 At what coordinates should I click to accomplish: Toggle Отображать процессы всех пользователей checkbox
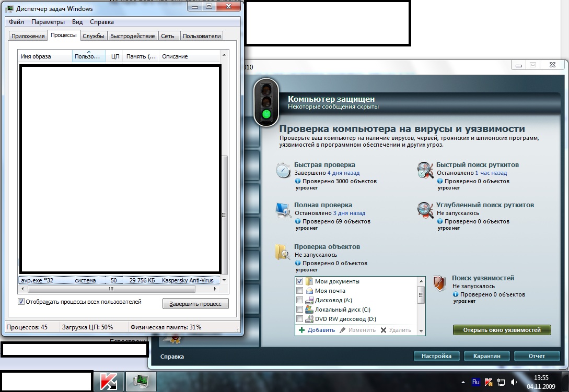coord(21,302)
